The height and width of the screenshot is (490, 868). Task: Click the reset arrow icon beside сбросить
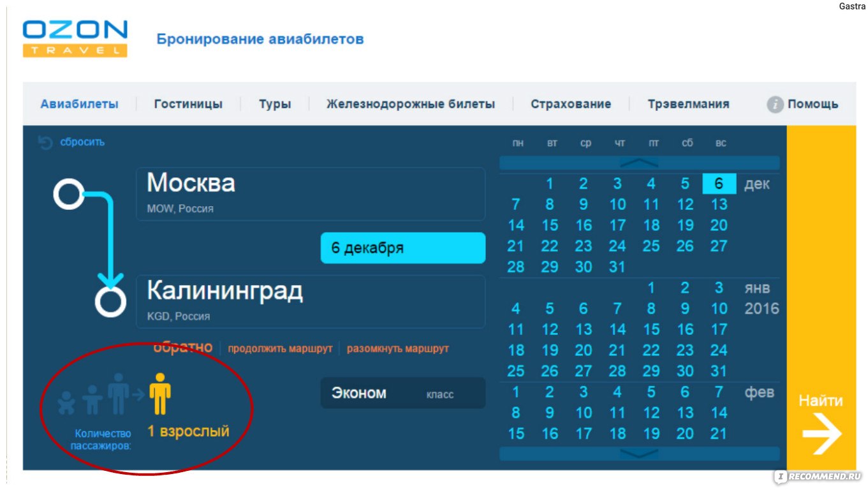pyautogui.click(x=45, y=142)
